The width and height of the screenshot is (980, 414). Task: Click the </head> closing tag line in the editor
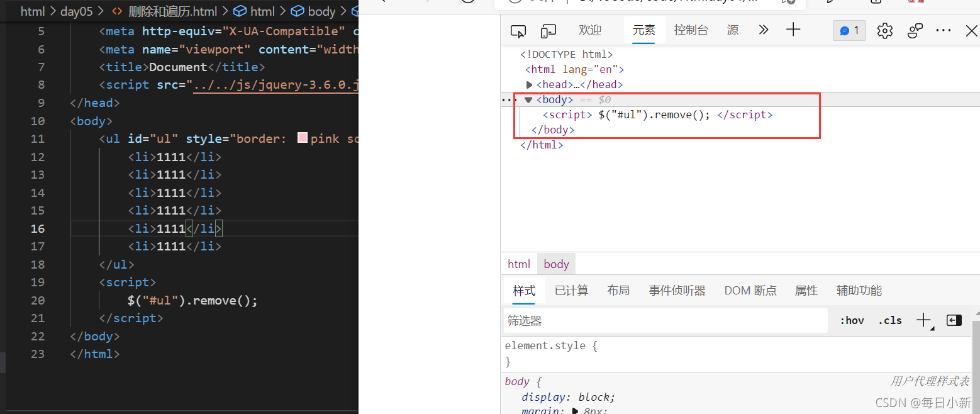[95, 103]
